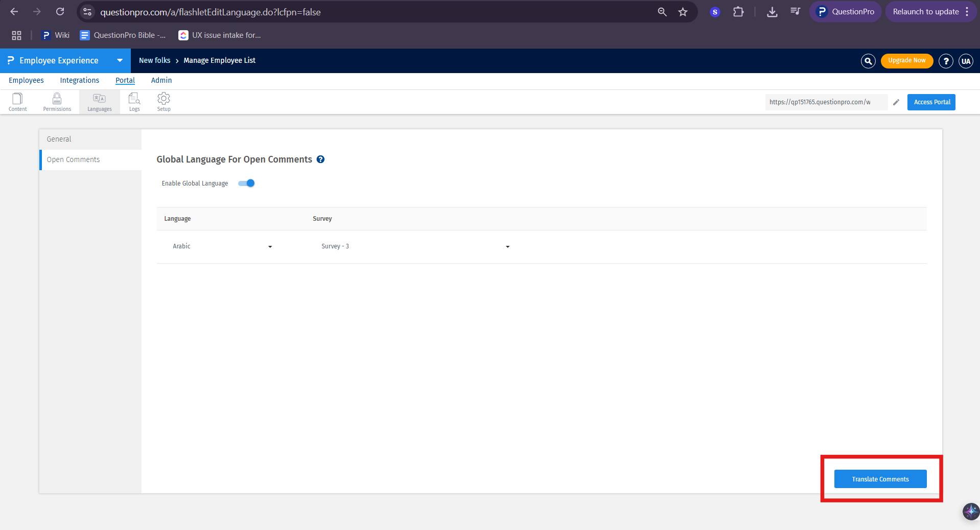Open the zoom magnifier in address bar
The image size is (980, 530).
pos(662,12)
